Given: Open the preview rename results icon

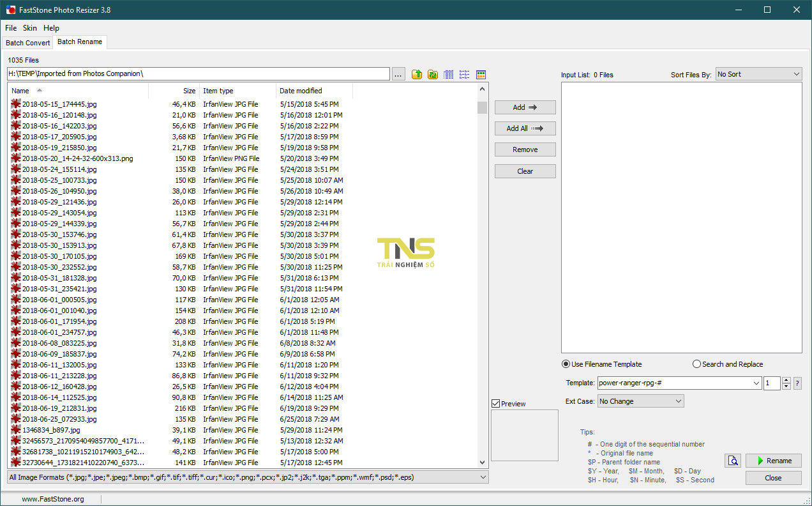Looking at the screenshot, I should tap(732, 460).
